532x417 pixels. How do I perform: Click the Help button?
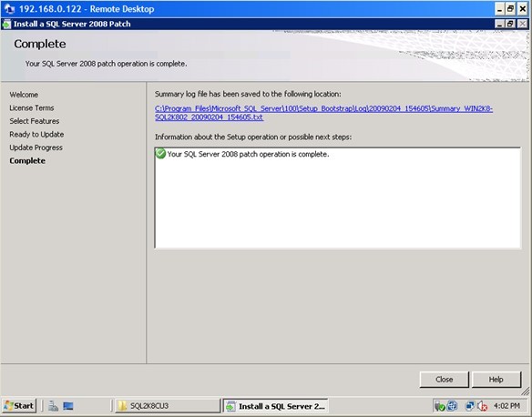click(496, 380)
